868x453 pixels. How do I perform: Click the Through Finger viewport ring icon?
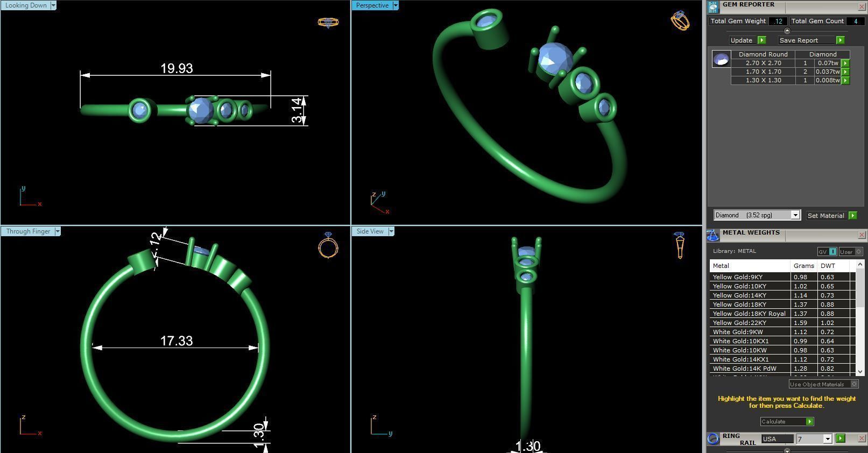(x=328, y=246)
